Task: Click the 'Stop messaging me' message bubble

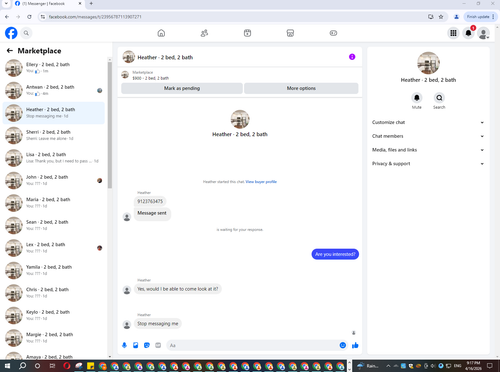Action: coord(158,324)
